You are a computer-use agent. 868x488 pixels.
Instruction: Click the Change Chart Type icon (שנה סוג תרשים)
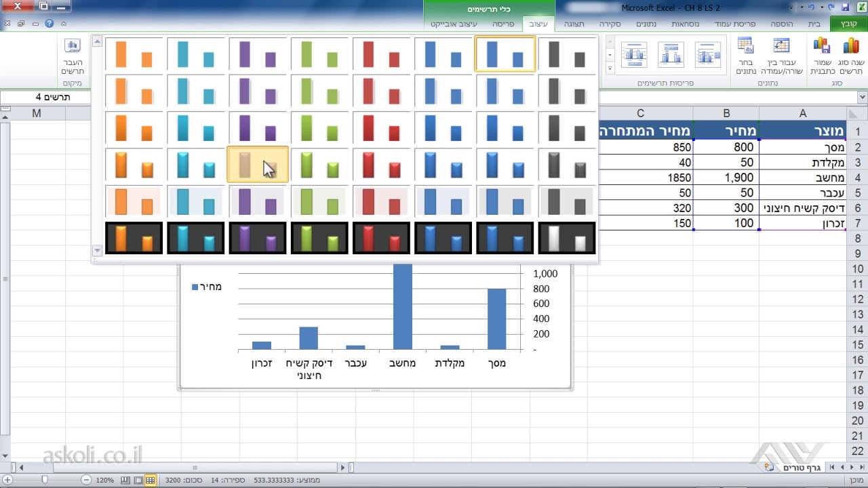coord(850,57)
